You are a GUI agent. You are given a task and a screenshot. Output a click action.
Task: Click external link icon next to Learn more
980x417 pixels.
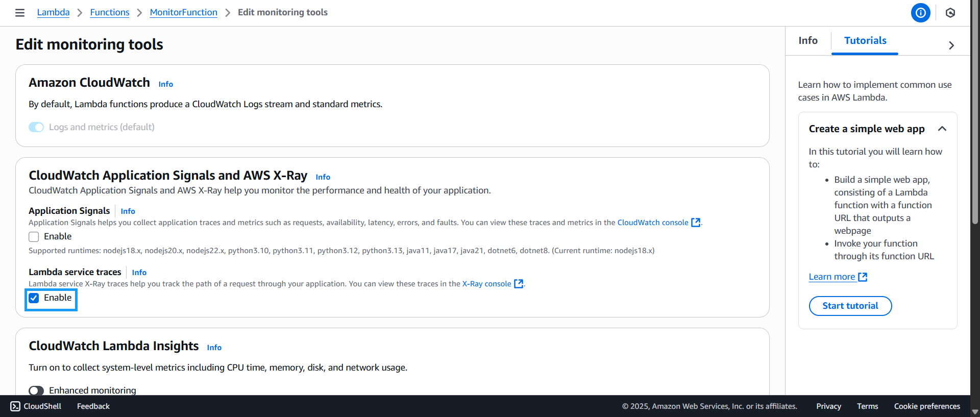point(863,277)
